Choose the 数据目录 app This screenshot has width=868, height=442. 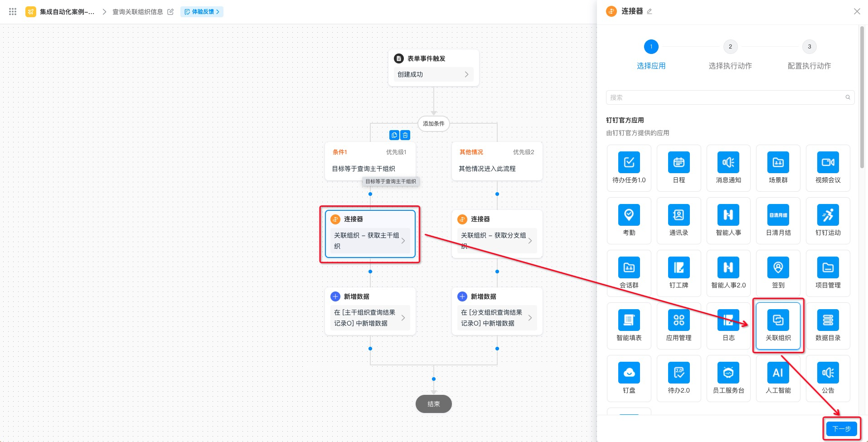(828, 326)
